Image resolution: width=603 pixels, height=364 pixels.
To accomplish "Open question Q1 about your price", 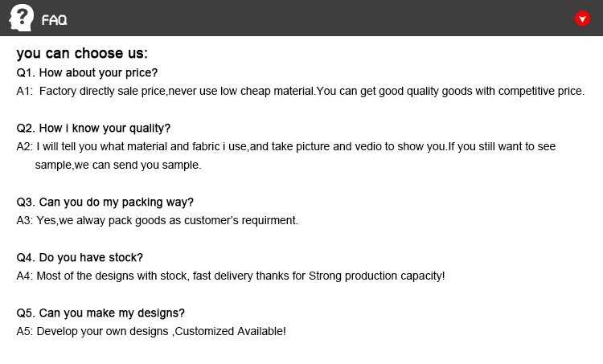I will (87, 73).
